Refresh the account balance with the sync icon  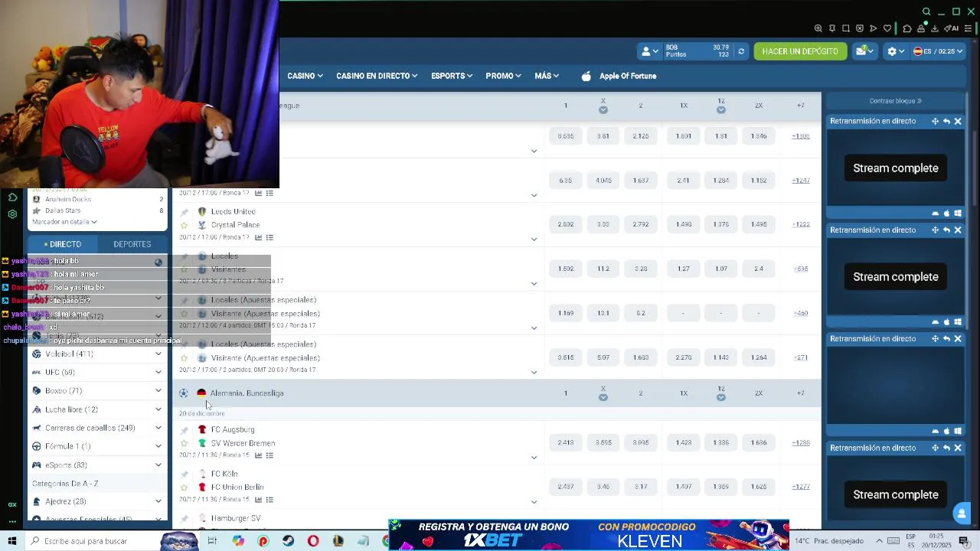click(x=740, y=51)
